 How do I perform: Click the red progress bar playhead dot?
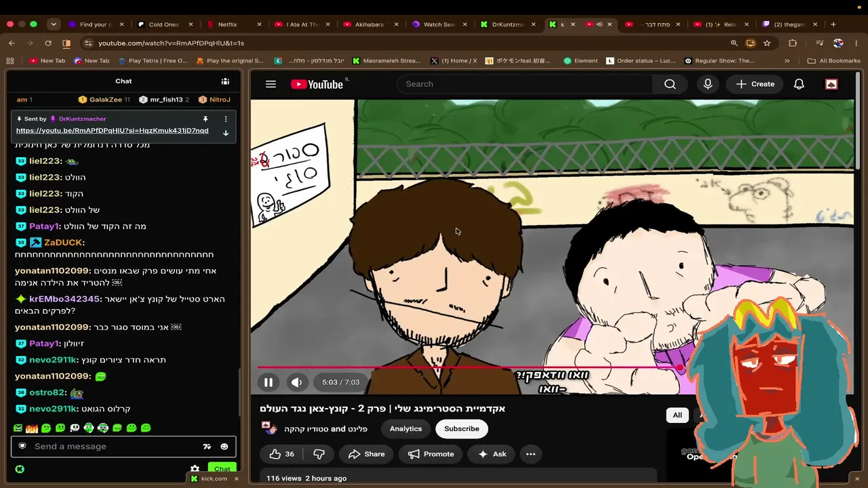(x=679, y=367)
